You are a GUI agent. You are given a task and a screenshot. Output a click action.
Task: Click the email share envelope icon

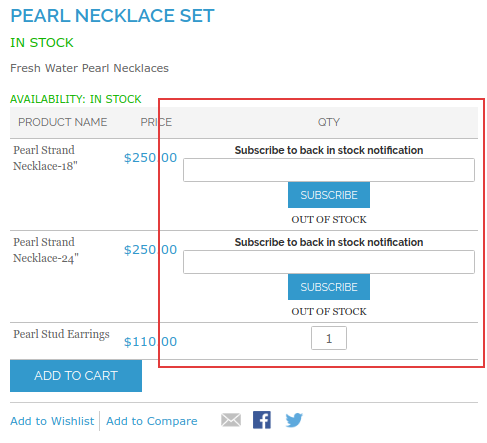point(231,420)
